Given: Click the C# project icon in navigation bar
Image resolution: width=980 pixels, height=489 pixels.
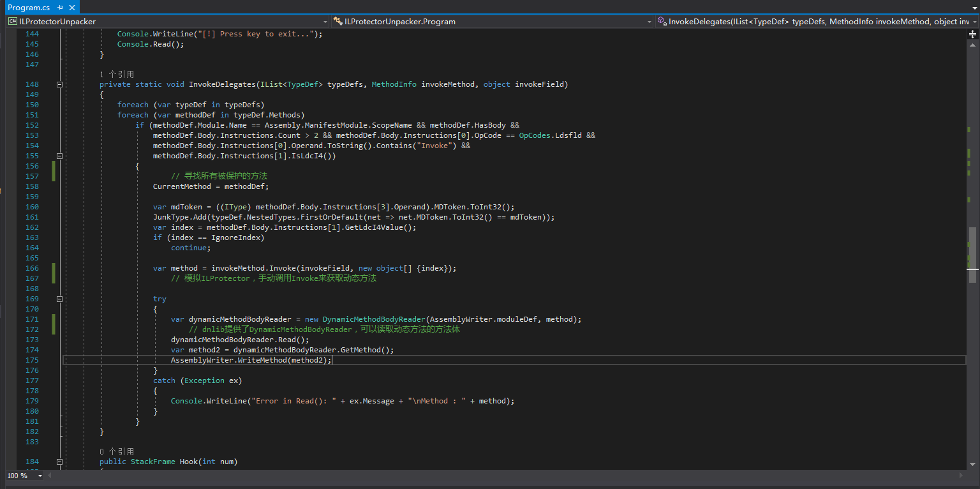Looking at the screenshot, I should [x=12, y=22].
